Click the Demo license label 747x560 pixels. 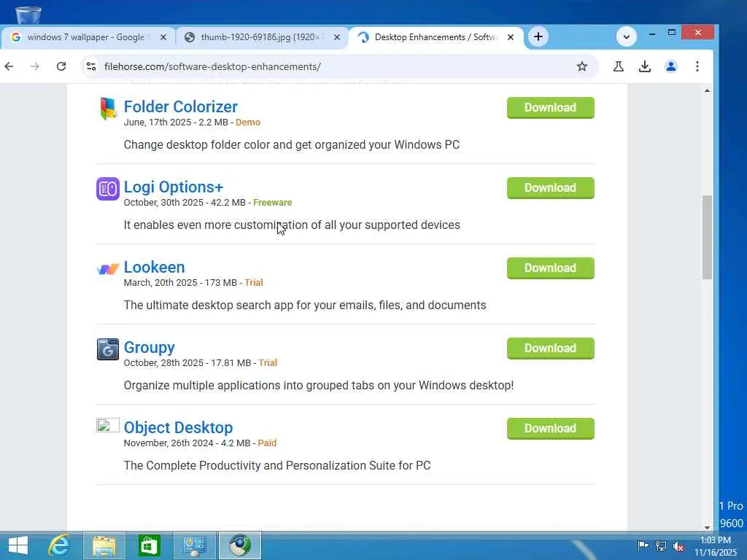coord(248,122)
